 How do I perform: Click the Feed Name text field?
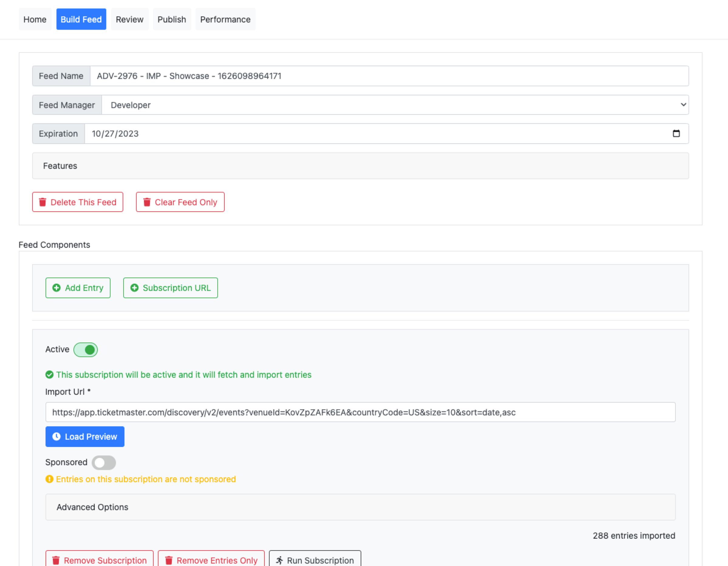(x=389, y=76)
